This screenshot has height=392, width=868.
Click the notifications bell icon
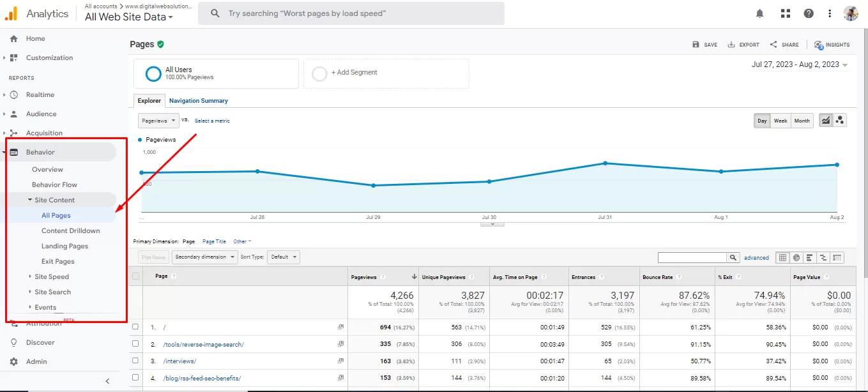coord(759,13)
